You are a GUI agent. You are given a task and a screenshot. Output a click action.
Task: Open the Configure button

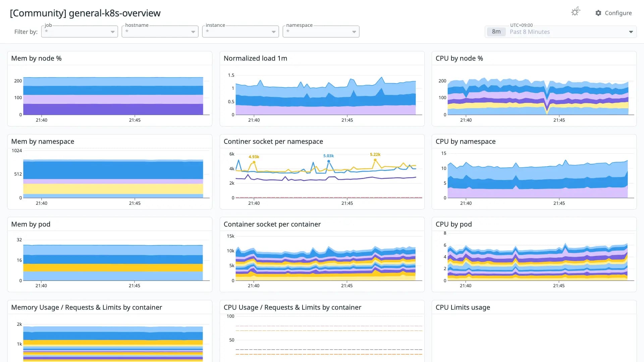click(613, 13)
